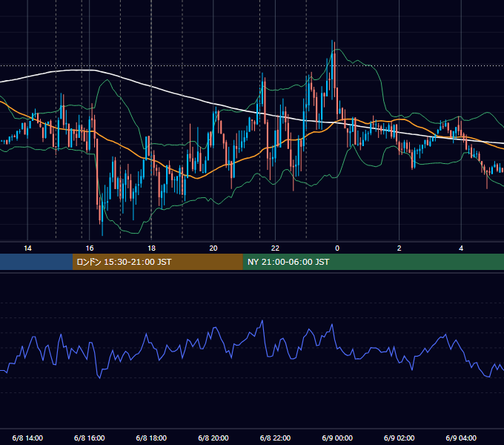Click the blue session bar before the London session

pyautogui.click(x=36, y=262)
